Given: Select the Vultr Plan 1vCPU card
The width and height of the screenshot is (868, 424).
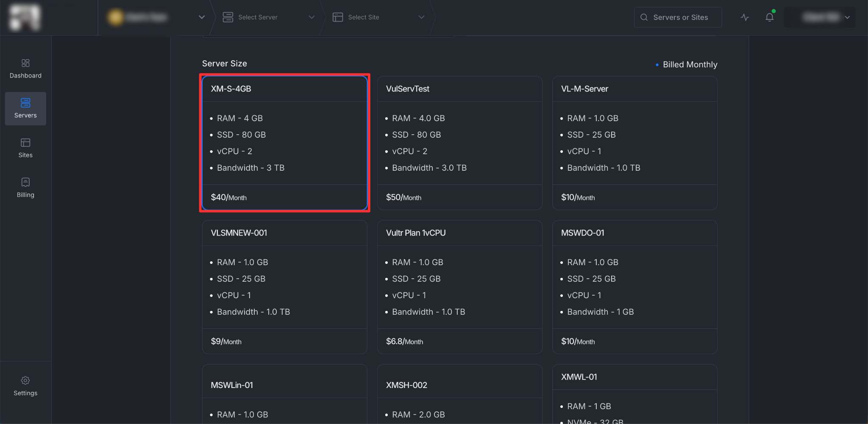Looking at the screenshot, I should (x=459, y=287).
